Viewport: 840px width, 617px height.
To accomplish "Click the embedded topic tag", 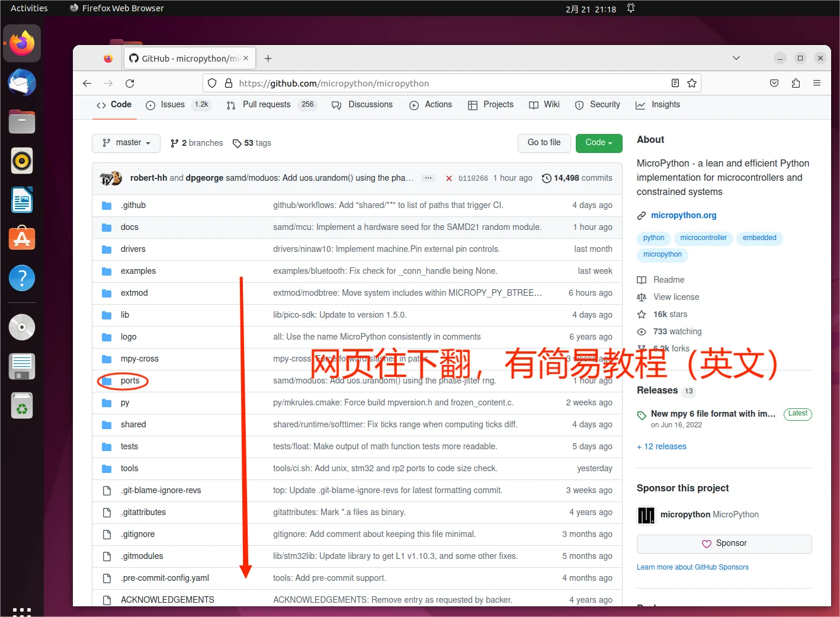I will (759, 238).
